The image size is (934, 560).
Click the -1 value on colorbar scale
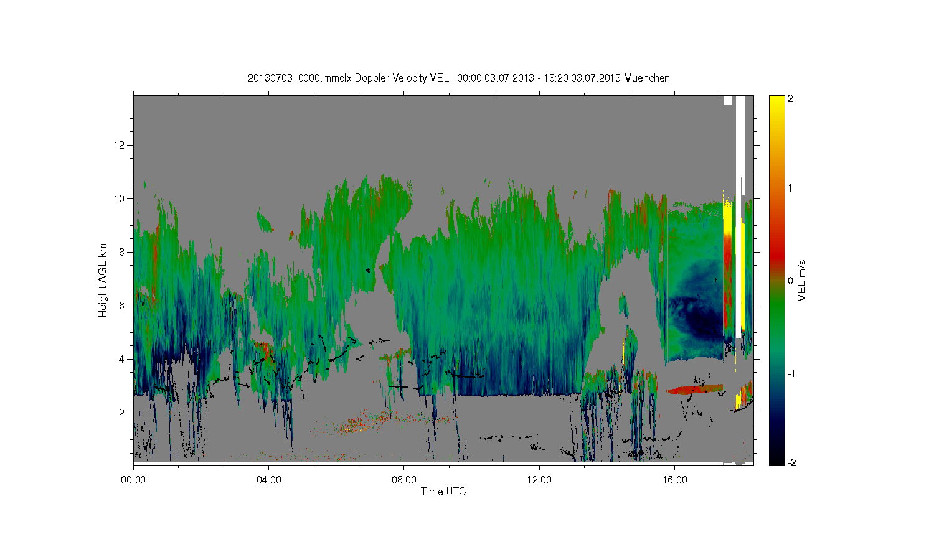coord(791,373)
